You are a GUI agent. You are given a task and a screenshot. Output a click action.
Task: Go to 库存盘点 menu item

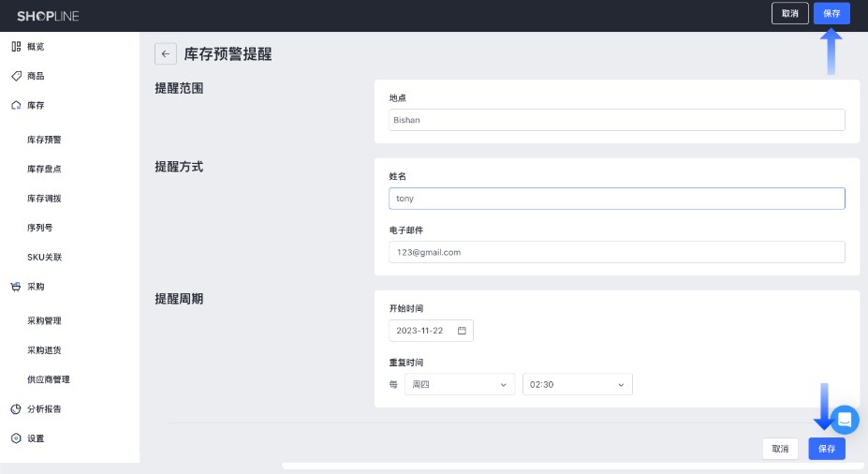[44, 170]
